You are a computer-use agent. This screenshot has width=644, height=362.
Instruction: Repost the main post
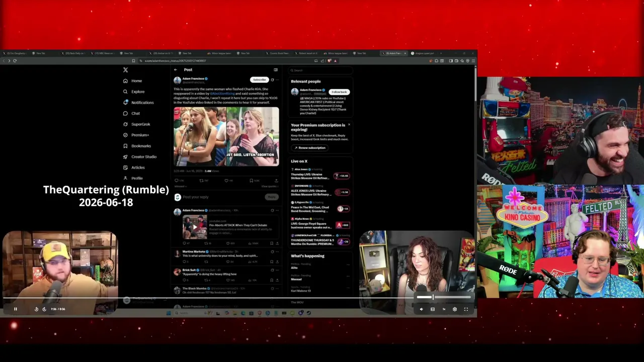click(201, 180)
